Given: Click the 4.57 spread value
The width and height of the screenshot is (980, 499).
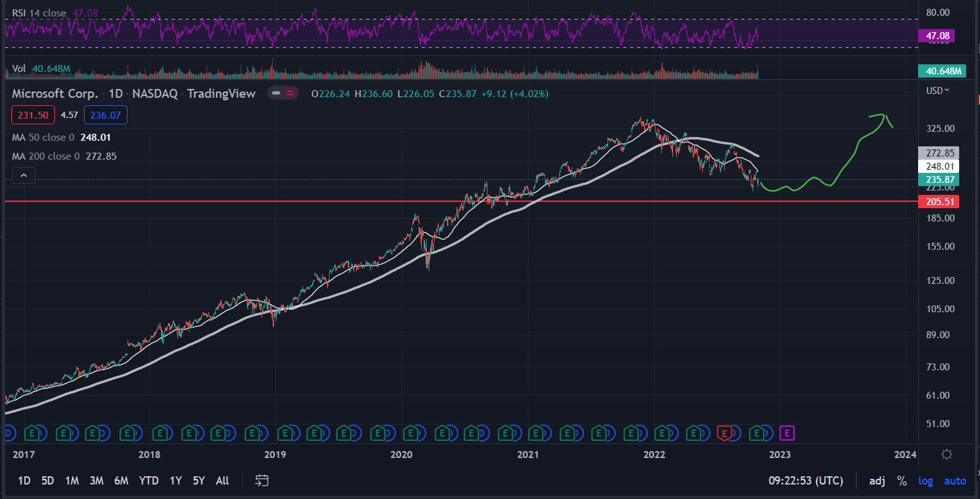Looking at the screenshot, I should tap(69, 115).
